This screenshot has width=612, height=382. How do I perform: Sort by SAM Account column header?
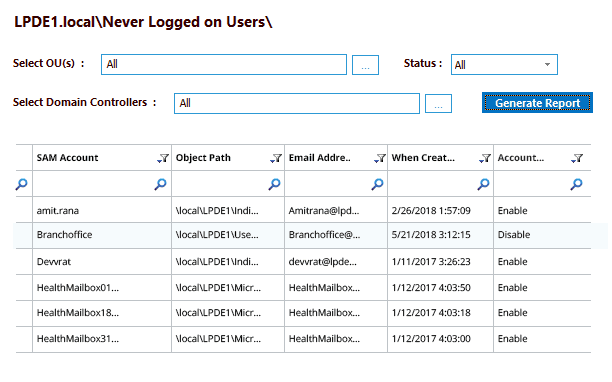point(68,158)
